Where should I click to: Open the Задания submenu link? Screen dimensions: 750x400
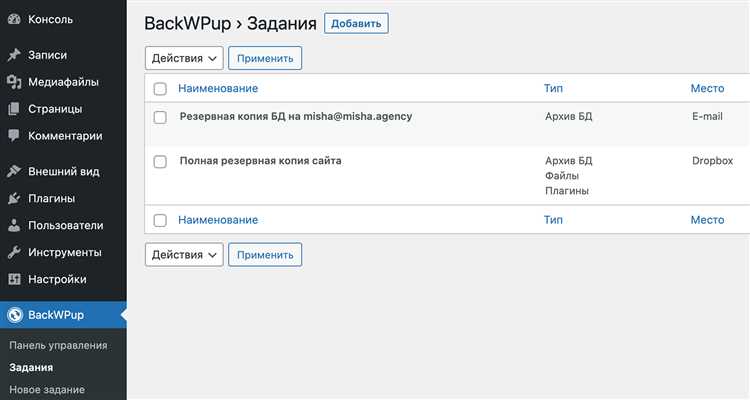[x=31, y=367]
